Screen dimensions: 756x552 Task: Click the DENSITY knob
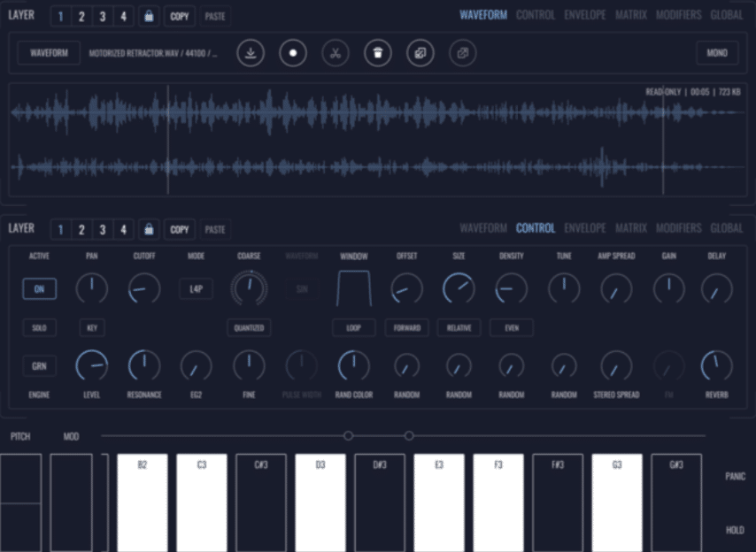click(511, 288)
